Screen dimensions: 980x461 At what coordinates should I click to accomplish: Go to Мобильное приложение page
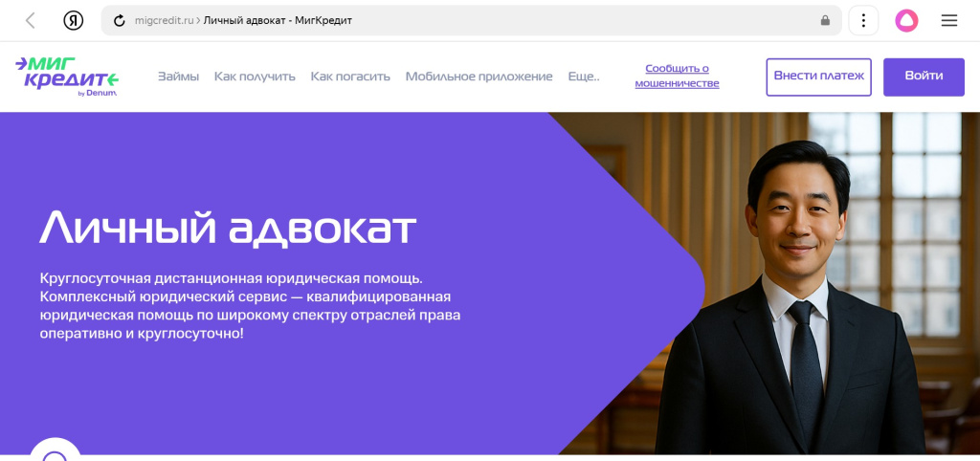tap(479, 77)
